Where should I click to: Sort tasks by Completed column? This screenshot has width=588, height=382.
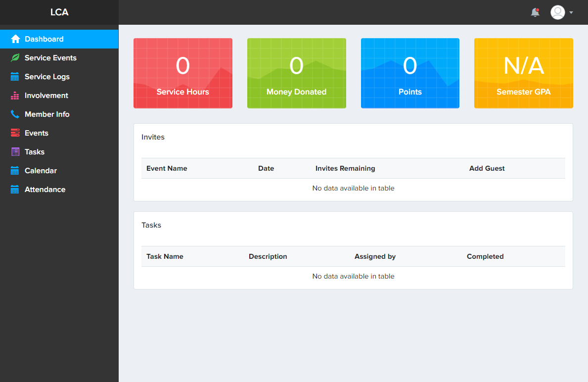pos(513,256)
